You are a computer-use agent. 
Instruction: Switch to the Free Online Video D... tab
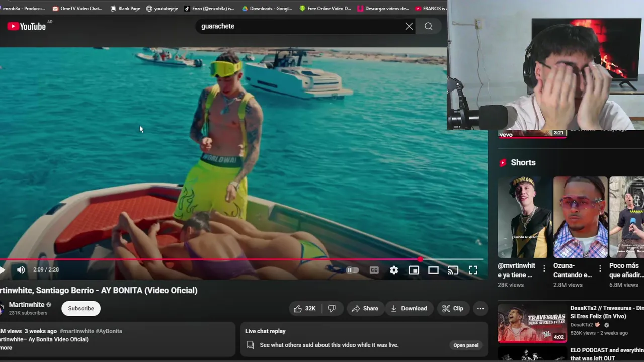click(x=326, y=9)
